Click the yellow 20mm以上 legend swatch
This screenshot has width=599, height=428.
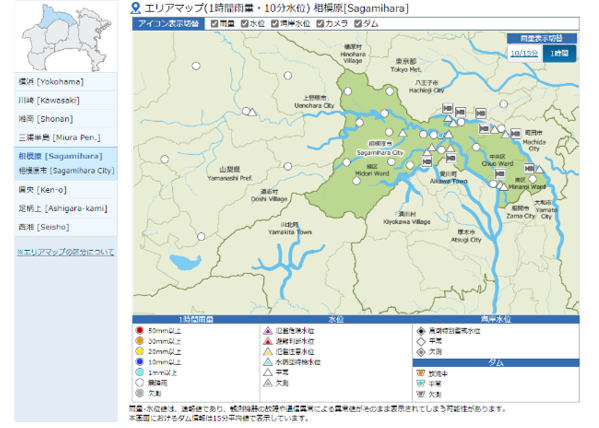(x=139, y=351)
